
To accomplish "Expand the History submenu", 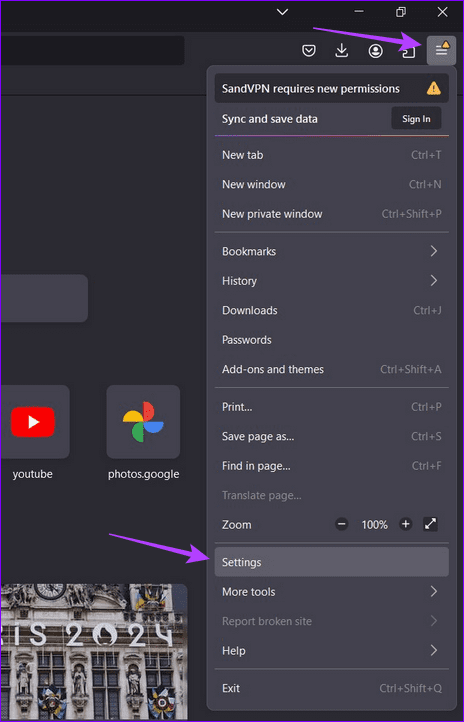I will coord(331,281).
